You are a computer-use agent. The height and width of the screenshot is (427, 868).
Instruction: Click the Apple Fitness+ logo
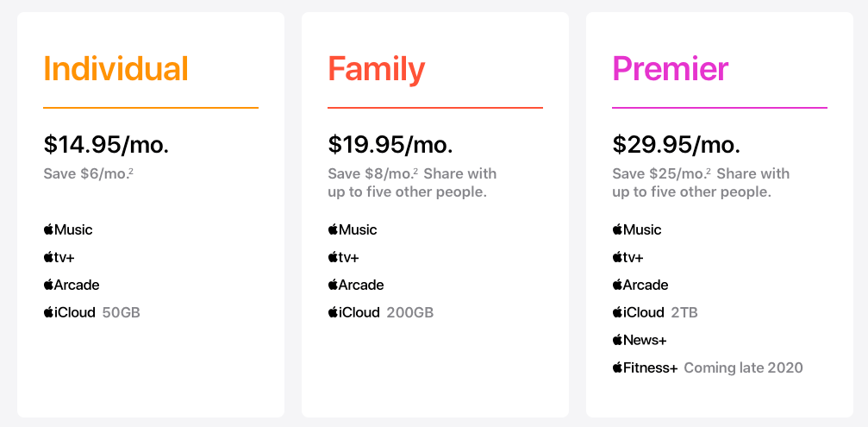pos(646,367)
